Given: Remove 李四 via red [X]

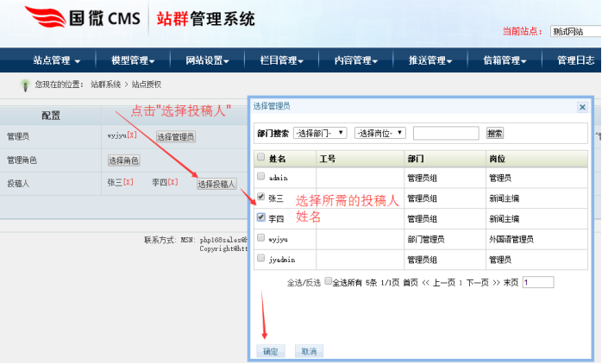Looking at the screenshot, I should [x=172, y=183].
